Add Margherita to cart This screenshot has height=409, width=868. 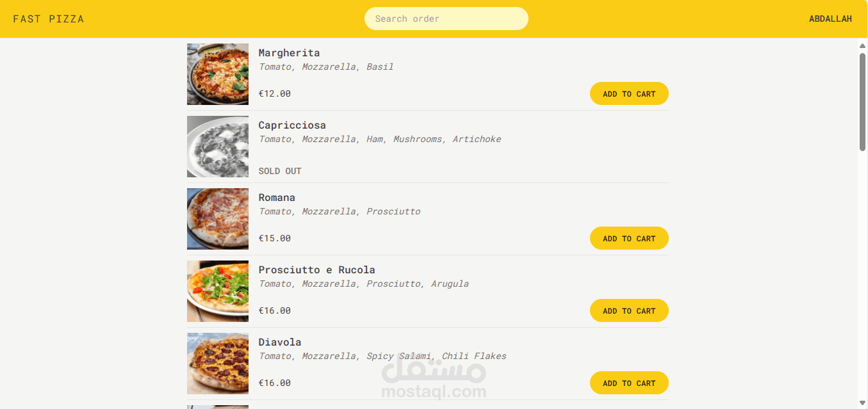(x=629, y=93)
